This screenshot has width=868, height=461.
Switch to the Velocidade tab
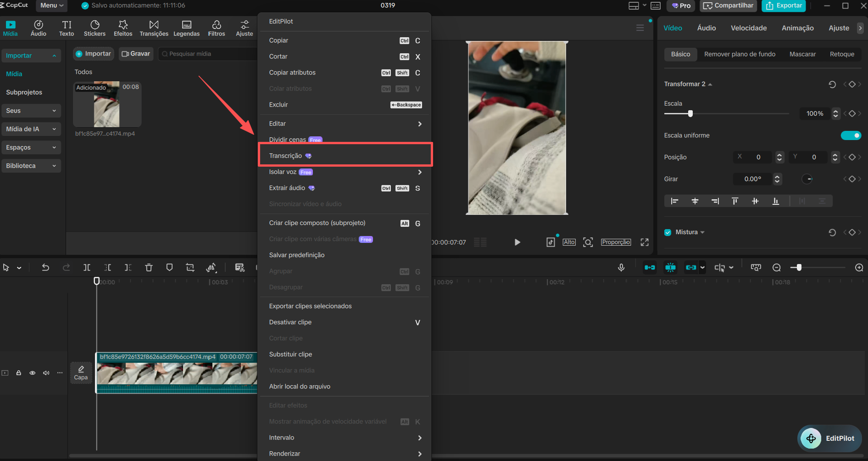pos(749,28)
